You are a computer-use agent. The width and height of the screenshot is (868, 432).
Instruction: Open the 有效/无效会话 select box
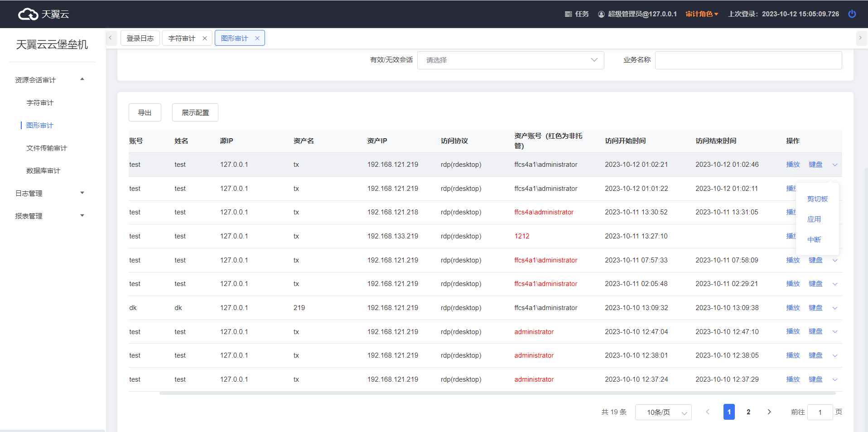pyautogui.click(x=510, y=60)
